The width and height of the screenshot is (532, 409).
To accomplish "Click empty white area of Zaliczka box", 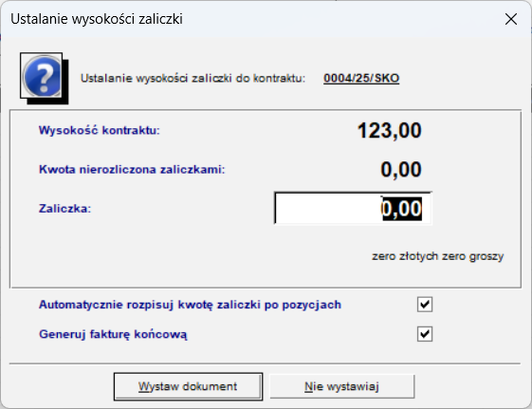I will (327, 209).
